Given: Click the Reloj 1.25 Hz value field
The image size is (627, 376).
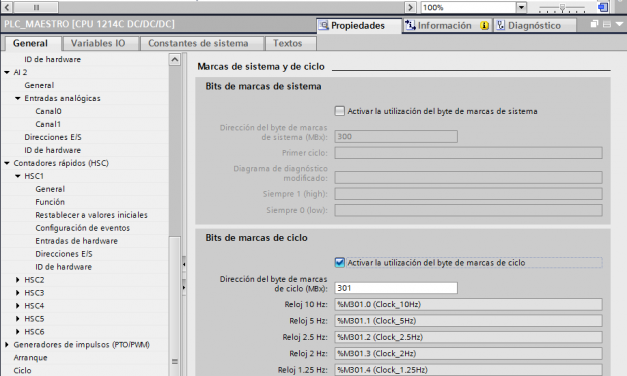Looking at the screenshot, I should click(x=468, y=370).
